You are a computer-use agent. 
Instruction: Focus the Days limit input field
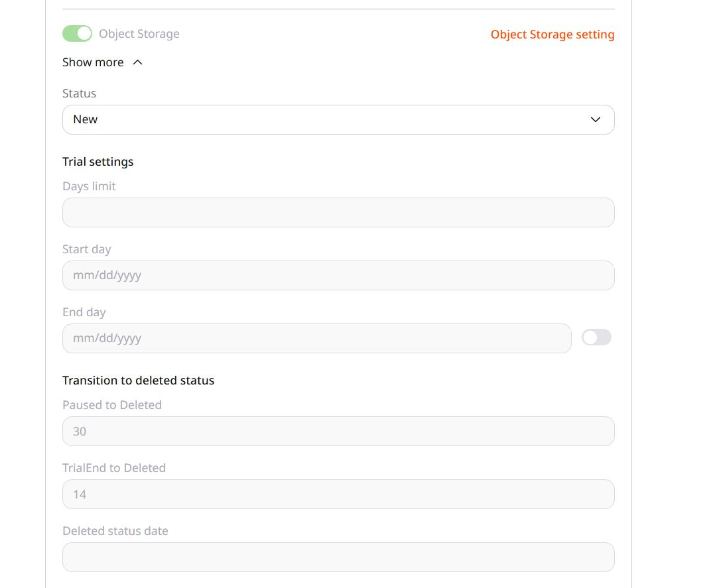(x=338, y=212)
